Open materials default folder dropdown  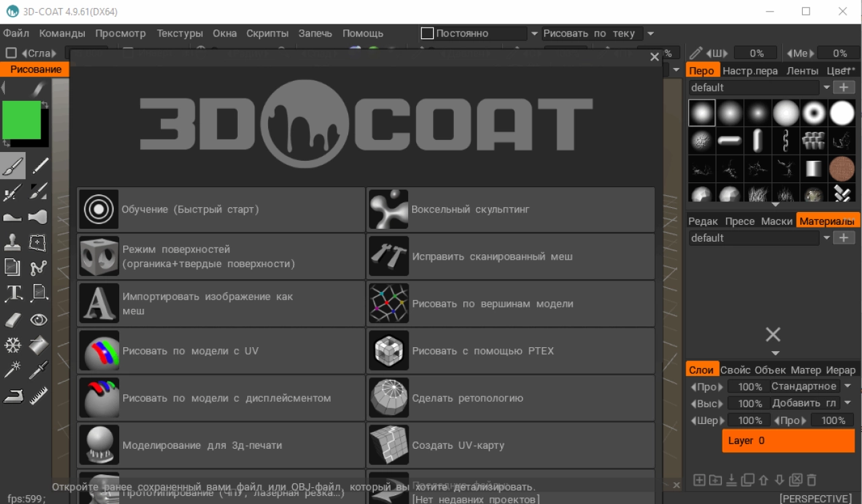tap(826, 238)
